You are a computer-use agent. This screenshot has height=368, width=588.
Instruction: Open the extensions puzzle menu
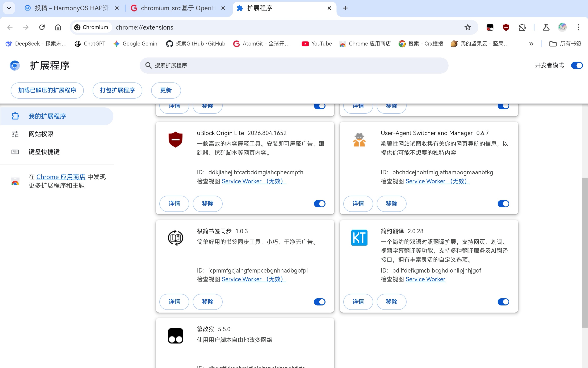coord(522,27)
